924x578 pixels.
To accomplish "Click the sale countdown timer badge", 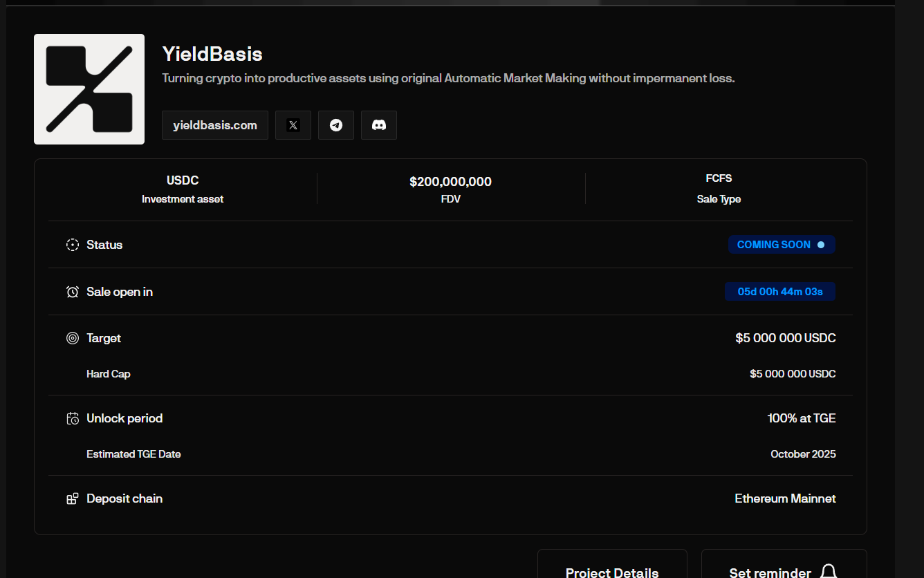I will [780, 292].
